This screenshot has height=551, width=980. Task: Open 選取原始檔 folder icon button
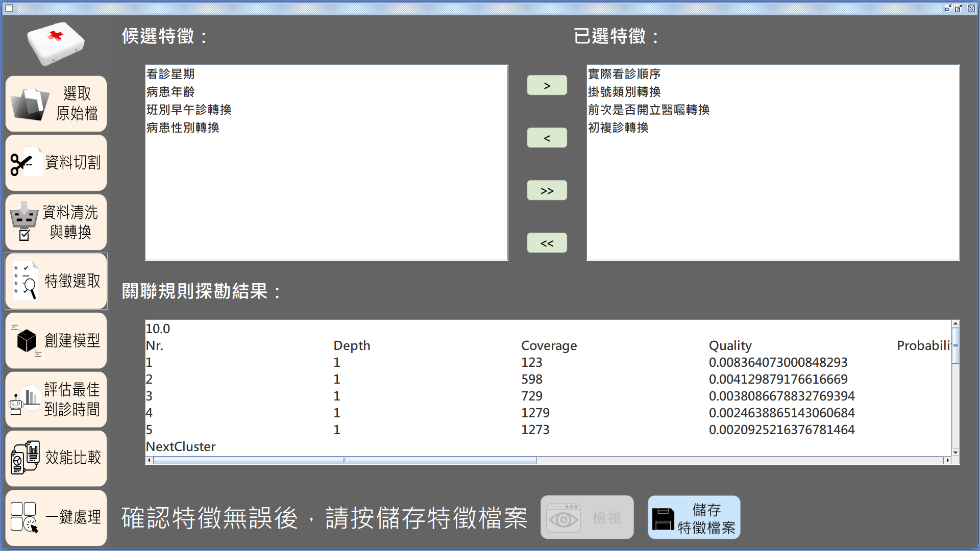[x=31, y=104]
